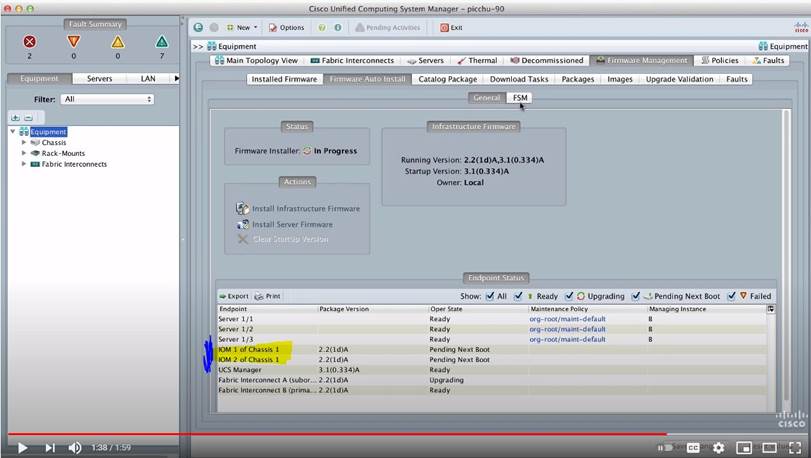Click the back navigation arrow in toolbar
The image size is (811, 458).
(x=198, y=28)
